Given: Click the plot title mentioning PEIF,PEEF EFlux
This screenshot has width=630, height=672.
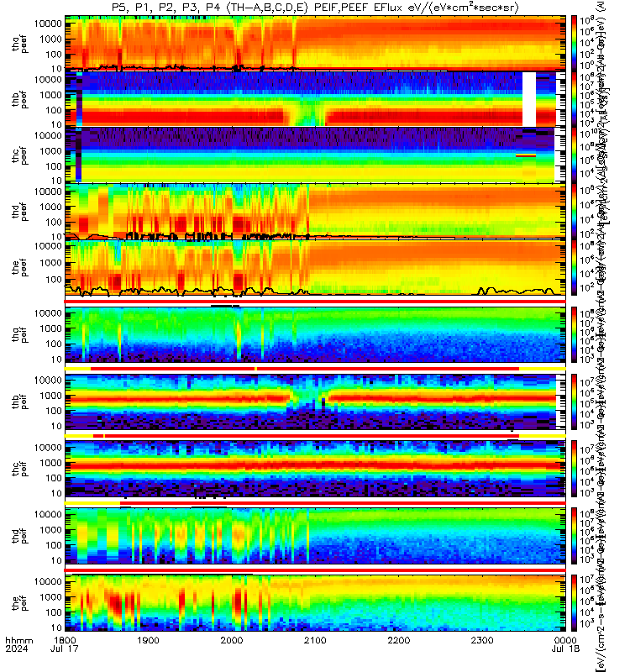Looking at the screenshot, I should (x=315, y=8).
